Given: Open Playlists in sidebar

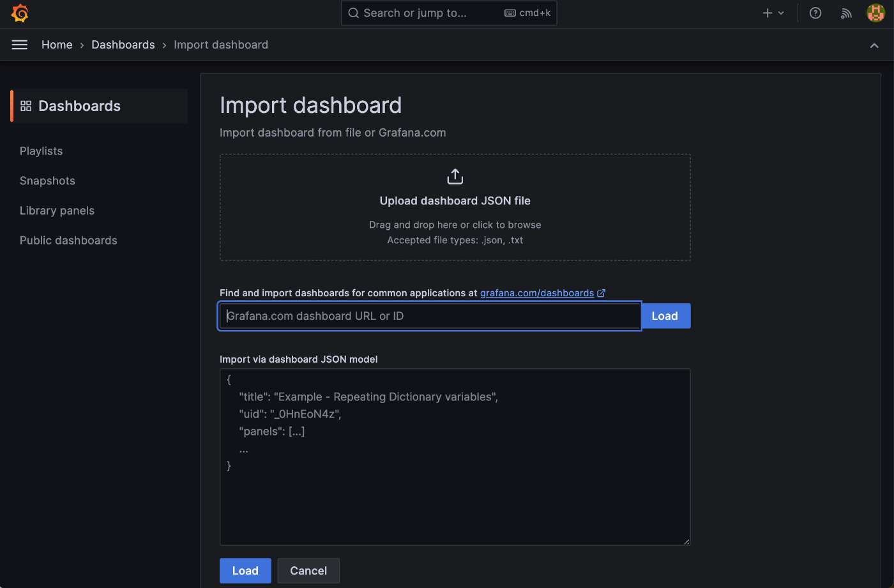Looking at the screenshot, I should tap(41, 151).
